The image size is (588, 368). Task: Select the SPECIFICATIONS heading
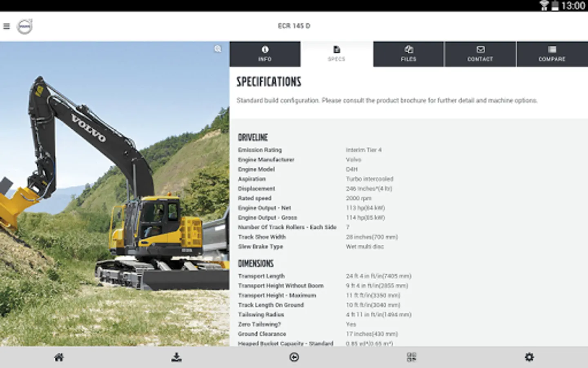pos(269,82)
